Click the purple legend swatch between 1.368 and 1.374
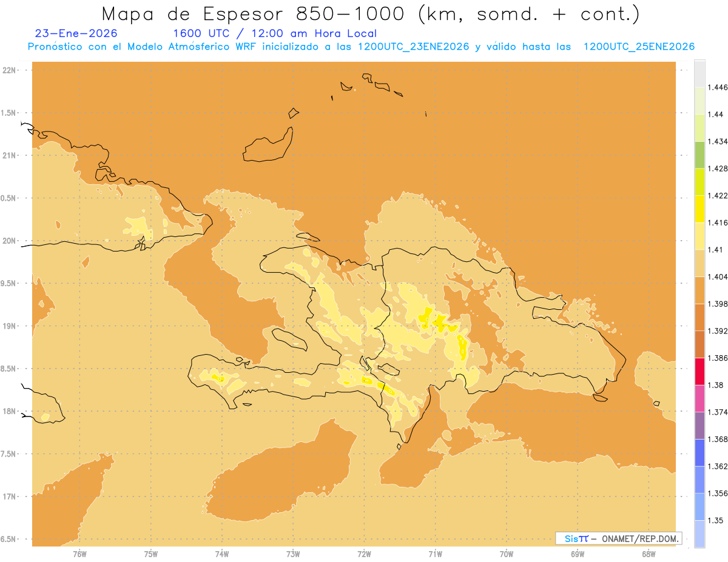The width and height of the screenshot is (728, 562). pyautogui.click(x=699, y=425)
